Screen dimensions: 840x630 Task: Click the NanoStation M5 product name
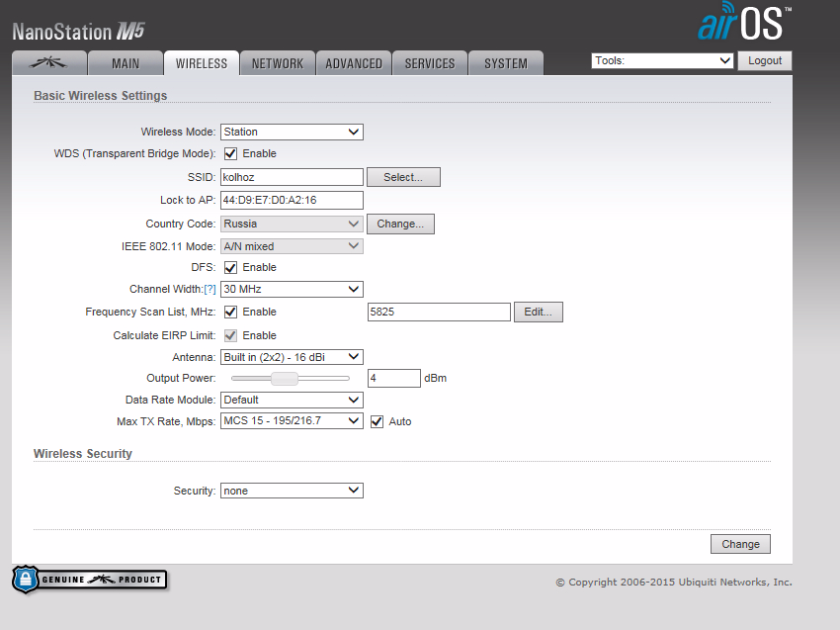(x=79, y=32)
